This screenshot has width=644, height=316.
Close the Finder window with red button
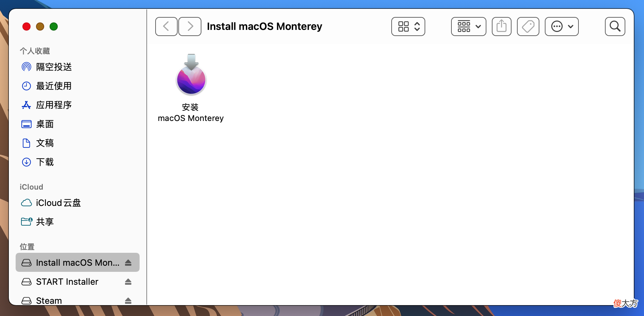click(26, 27)
